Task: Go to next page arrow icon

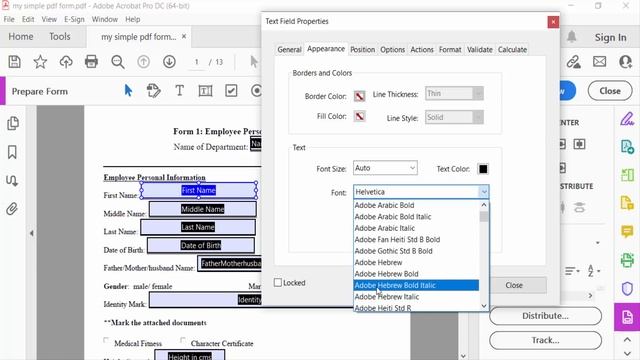Action: pyautogui.click(x=169, y=62)
